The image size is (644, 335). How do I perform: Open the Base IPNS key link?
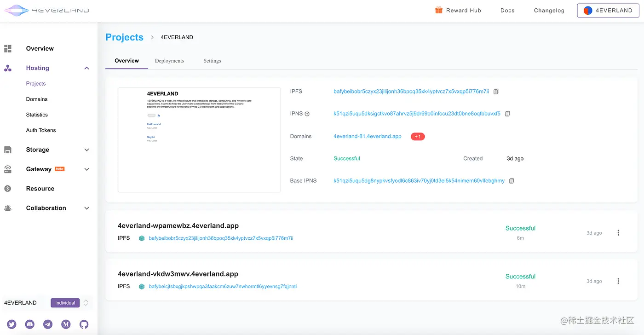[419, 181]
